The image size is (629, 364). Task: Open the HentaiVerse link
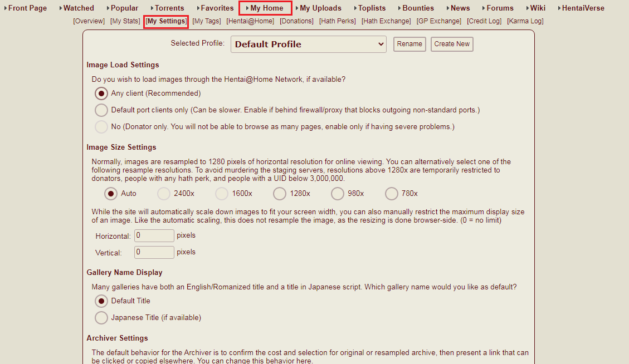click(583, 8)
